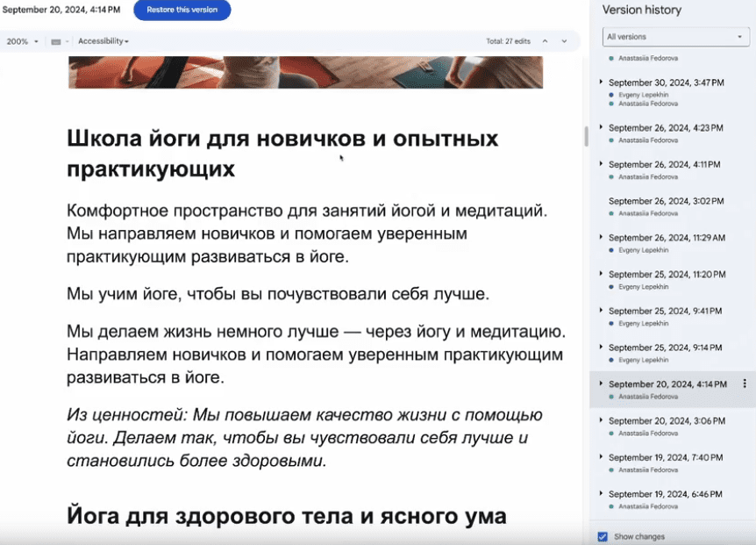This screenshot has height=545, width=756.
Task: Select the September 26, 3:02 PM version
Action: click(x=664, y=201)
